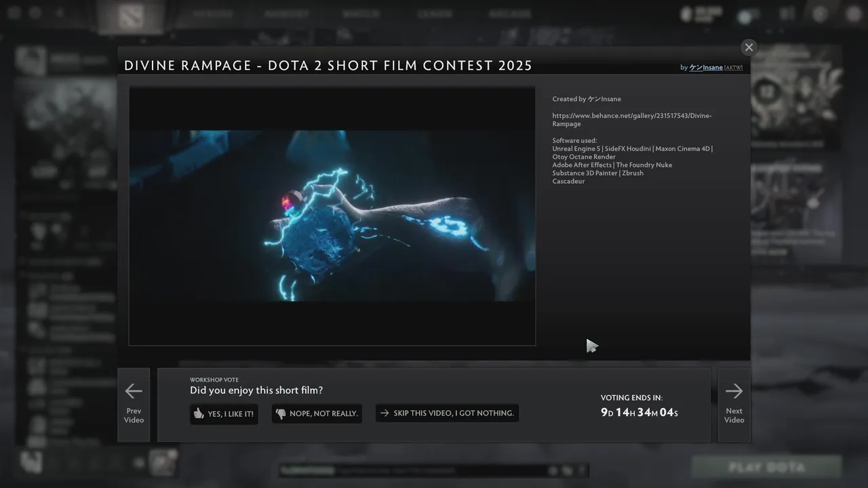The height and width of the screenshot is (488, 868).
Task: Skip this video, I got nothing
Action: click(447, 413)
